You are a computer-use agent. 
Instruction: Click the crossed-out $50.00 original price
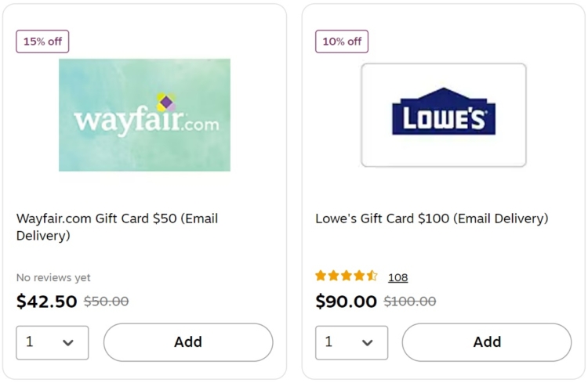(106, 301)
